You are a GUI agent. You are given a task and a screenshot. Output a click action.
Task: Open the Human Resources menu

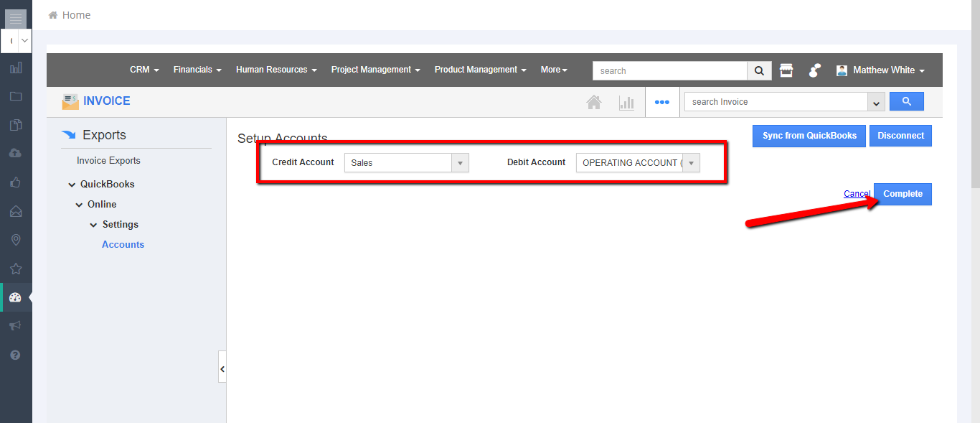coord(276,70)
